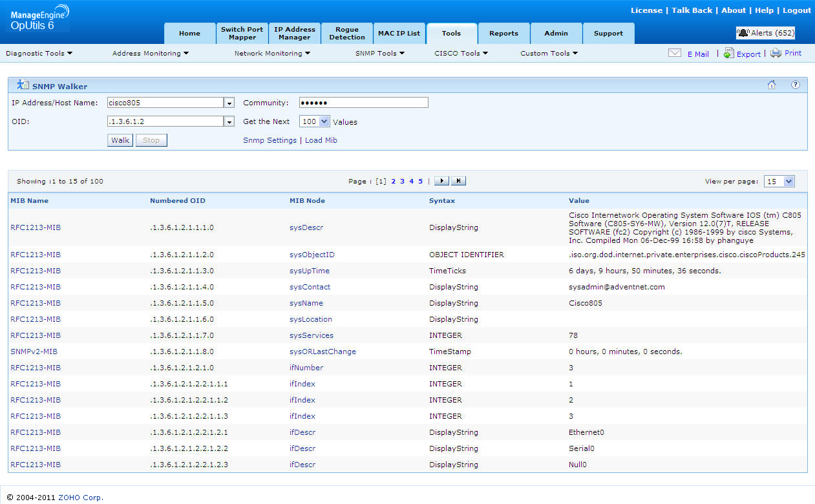The width and height of the screenshot is (815, 504).
Task: Click the E Mail envelope icon
Action: pos(675,54)
